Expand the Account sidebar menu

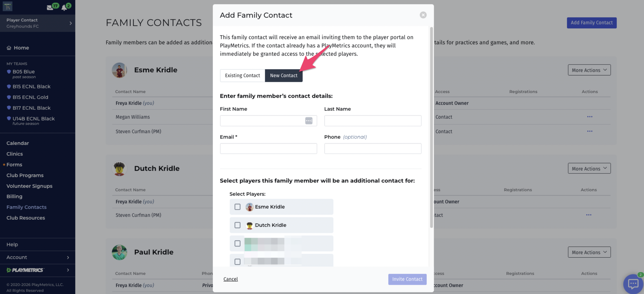pos(37,257)
